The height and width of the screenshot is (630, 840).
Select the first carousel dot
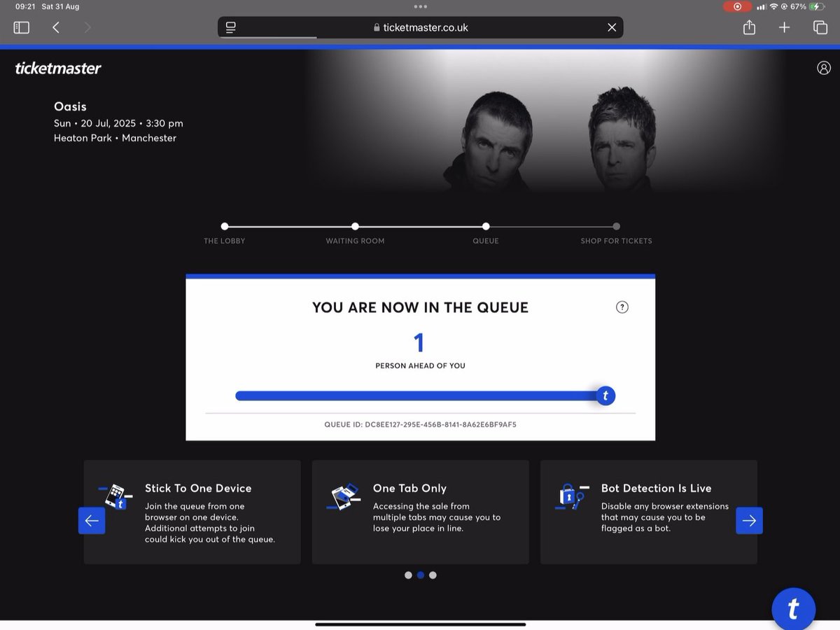click(408, 575)
